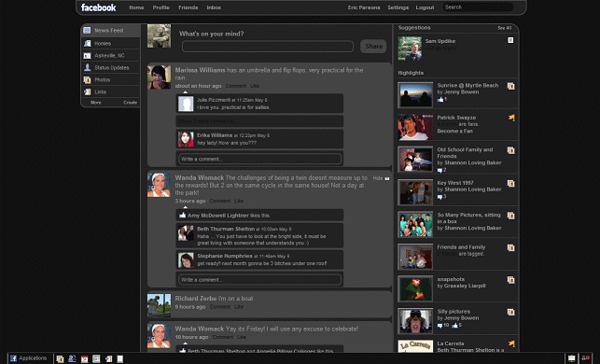Expand More in the left filter list
This screenshot has width=600, height=364.
tap(96, 103)
